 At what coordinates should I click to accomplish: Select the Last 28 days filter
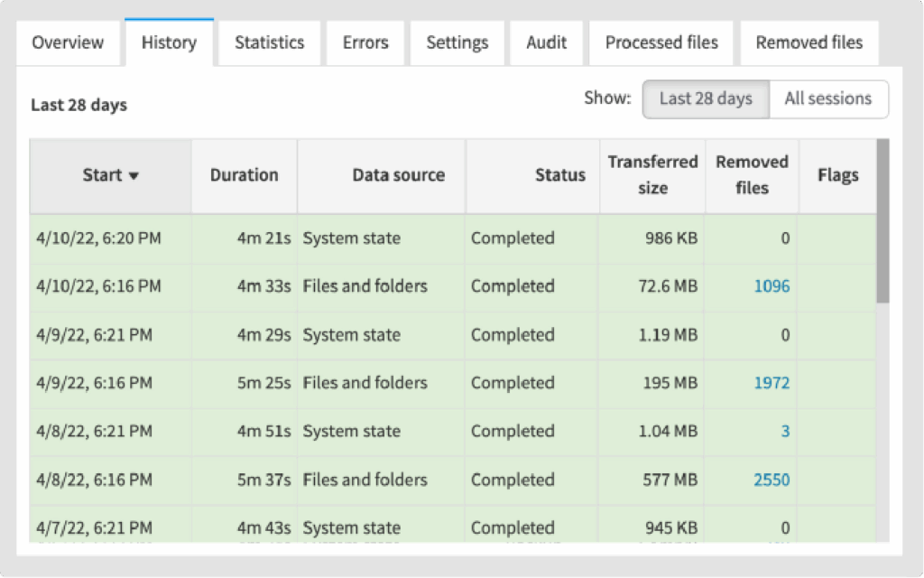[705, 98]
